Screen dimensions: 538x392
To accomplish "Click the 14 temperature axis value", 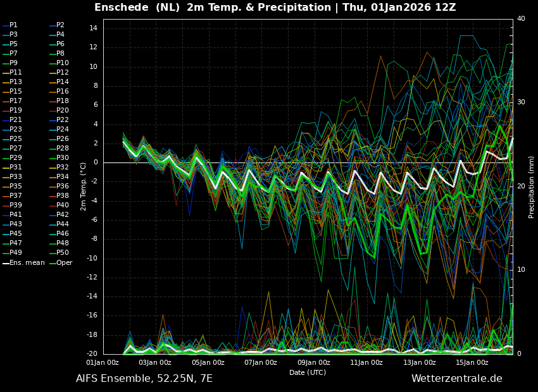I will [94, 28].
